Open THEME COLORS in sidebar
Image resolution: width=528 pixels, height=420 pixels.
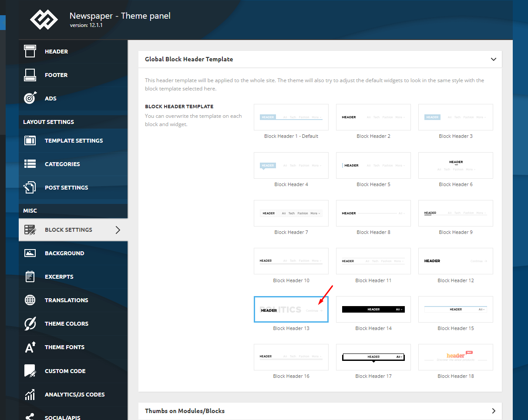point(73,323)
